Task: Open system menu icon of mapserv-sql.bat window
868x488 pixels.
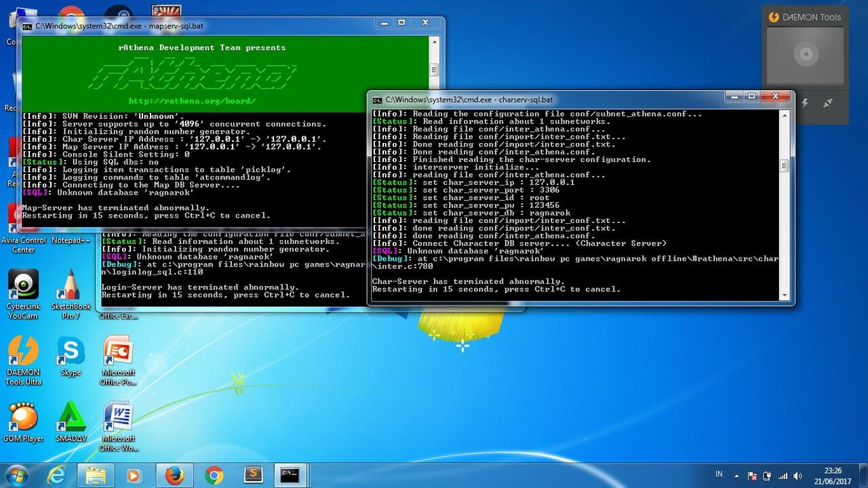Action: (27, 26)
